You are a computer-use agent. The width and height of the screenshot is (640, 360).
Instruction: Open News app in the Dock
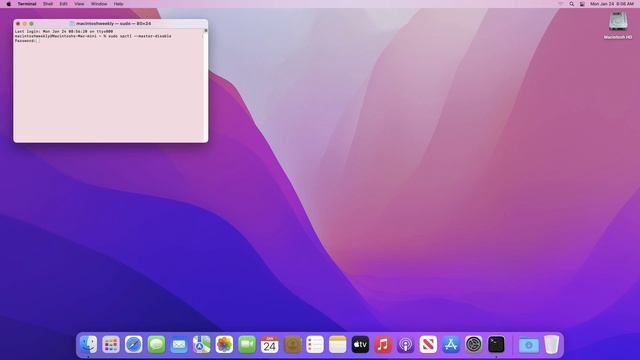click(428, 344)
